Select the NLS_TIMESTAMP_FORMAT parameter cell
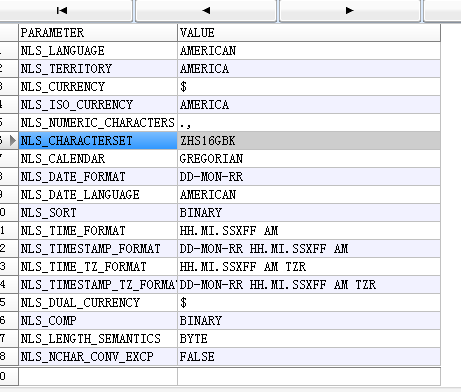Image resolution: width=461 pixels, height=392 pixels. click(x=98, y=249)
